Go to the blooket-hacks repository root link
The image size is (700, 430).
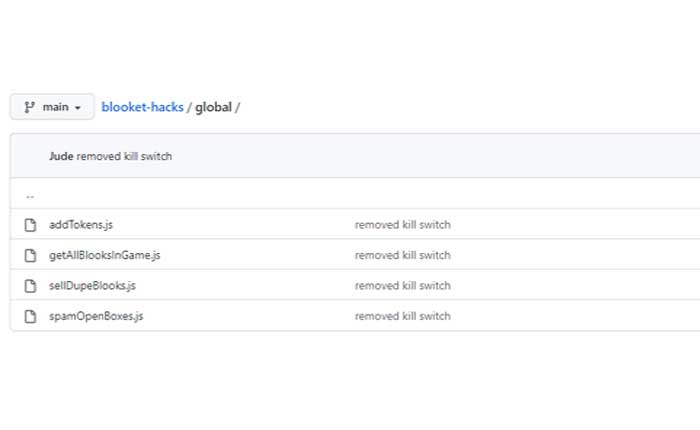pyautogui.click(x=142, y=107)
